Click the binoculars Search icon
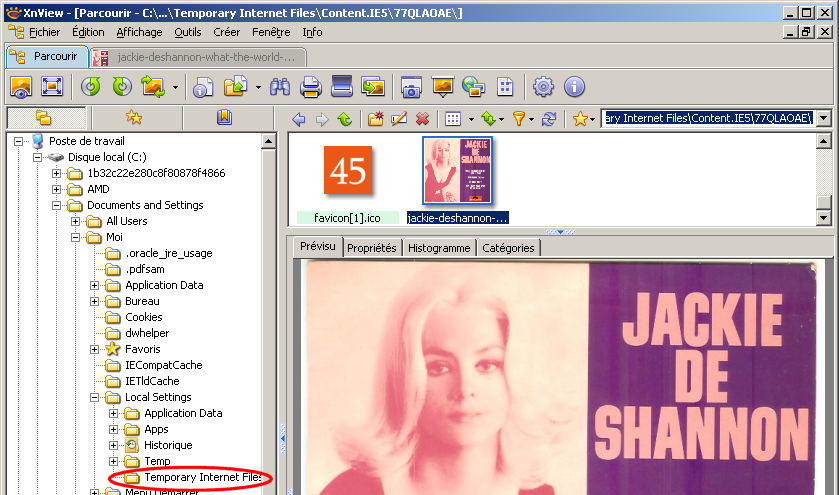Image resolution: width=839 pixels, height=495 pixels. pyautogui.click(x=280, y=87)
